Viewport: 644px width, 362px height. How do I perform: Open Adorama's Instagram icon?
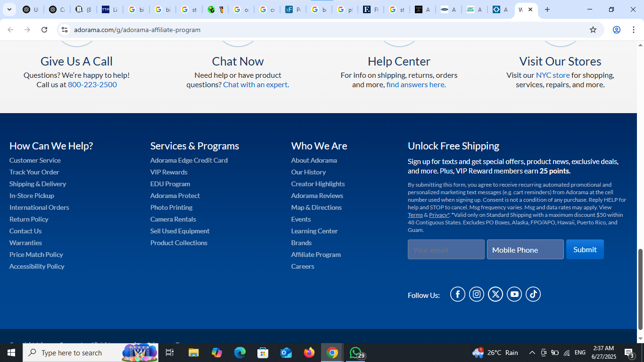pyautogui.click(x=477, y=294)
